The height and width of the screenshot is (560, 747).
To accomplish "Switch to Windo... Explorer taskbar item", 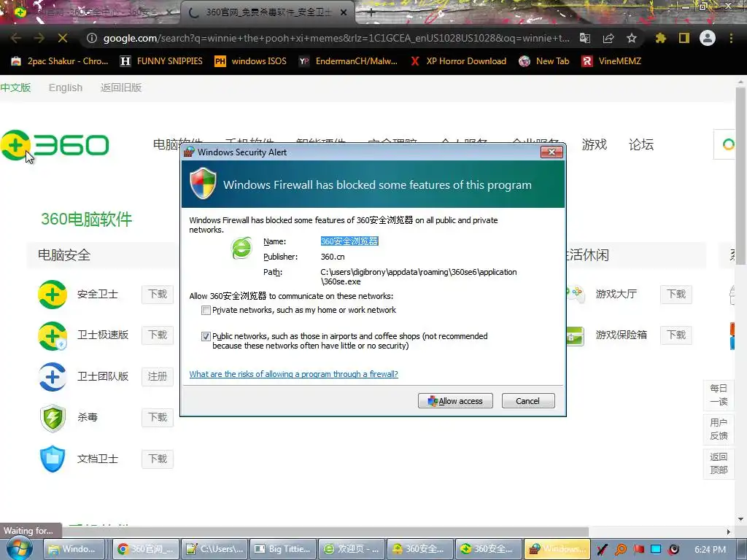I will 74,549.
